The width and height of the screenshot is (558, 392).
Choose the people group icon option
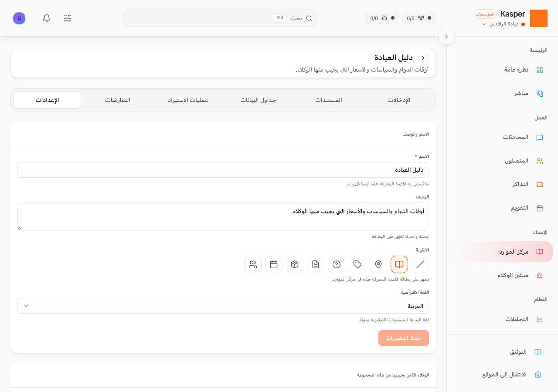(x=253, y=264)
